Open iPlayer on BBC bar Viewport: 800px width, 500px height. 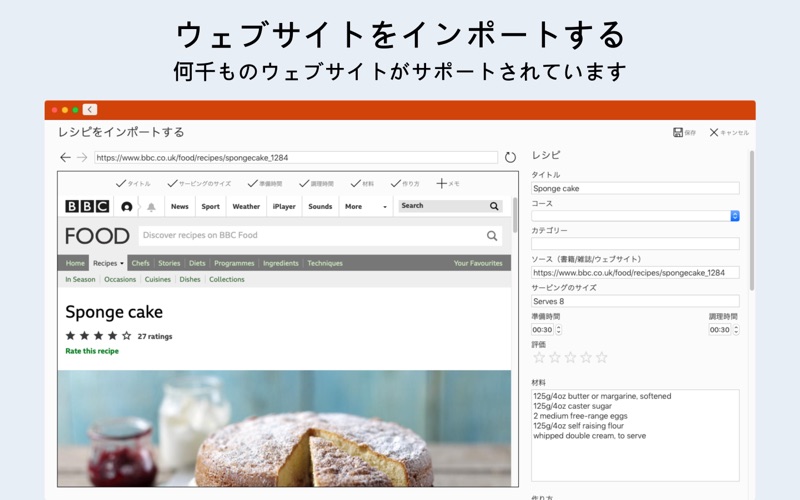click(284, 207)
